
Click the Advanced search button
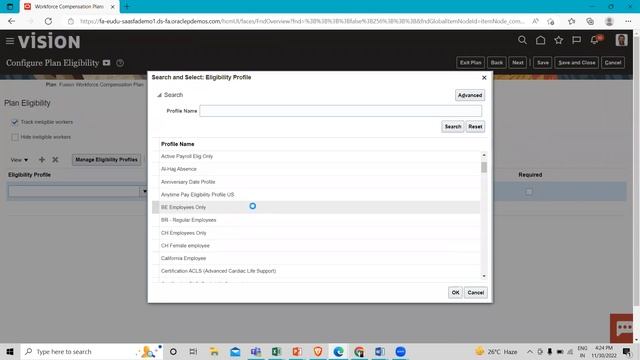coord(470,95)
